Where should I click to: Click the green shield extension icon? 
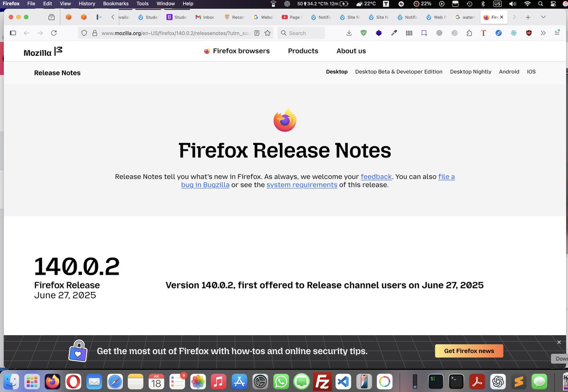click(364, 33)
